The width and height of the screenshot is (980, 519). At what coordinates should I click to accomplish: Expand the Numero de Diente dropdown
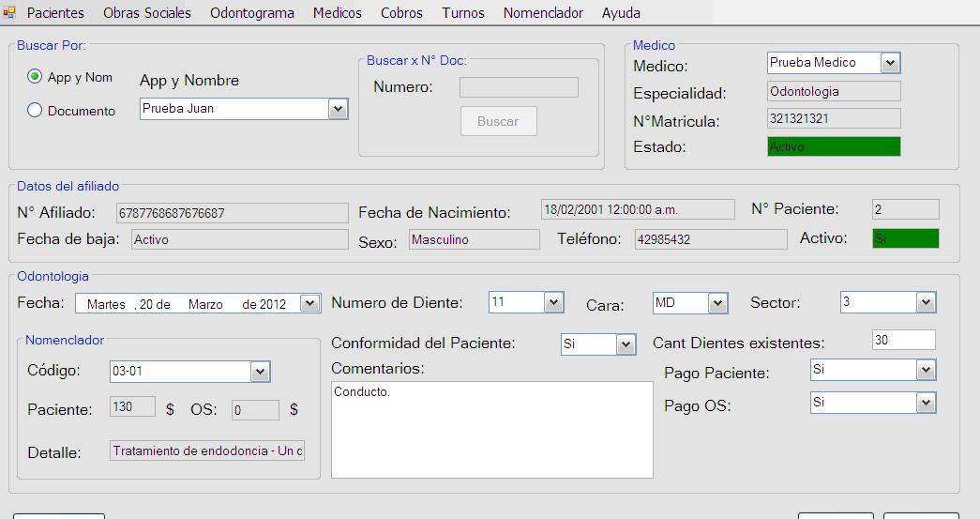pos(553,302)
